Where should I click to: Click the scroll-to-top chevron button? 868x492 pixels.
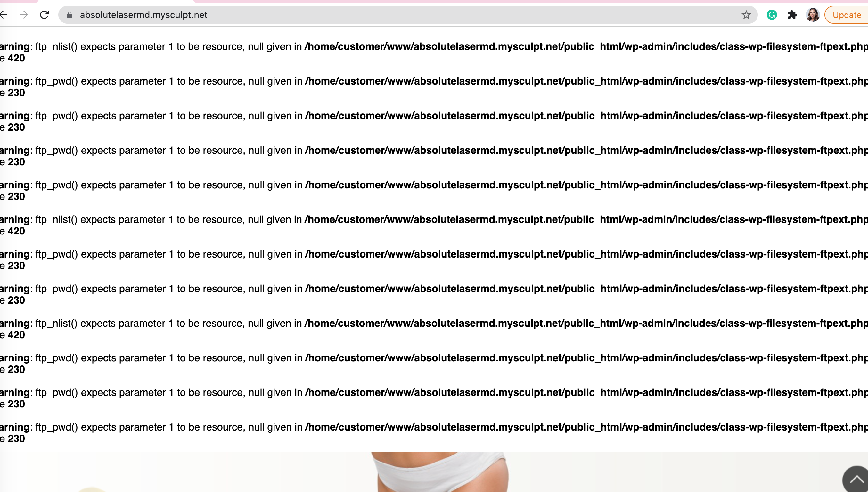point(856,479)
